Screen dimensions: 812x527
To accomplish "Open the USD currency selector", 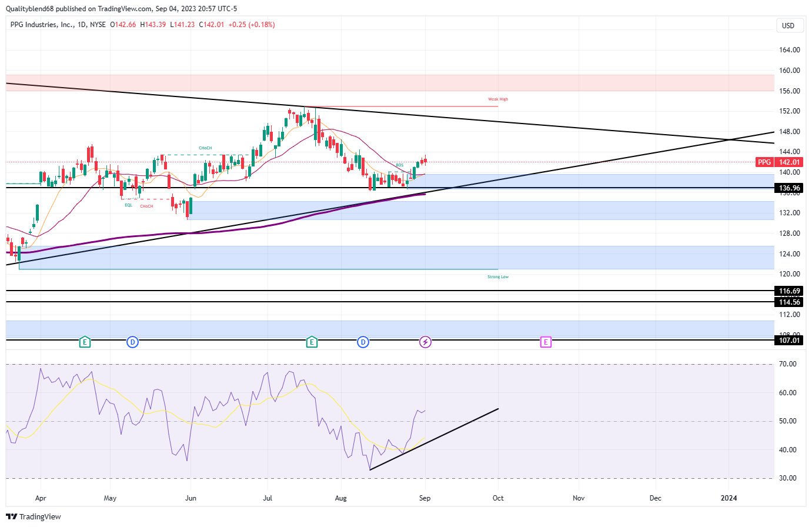I will (x=788, y=25).
